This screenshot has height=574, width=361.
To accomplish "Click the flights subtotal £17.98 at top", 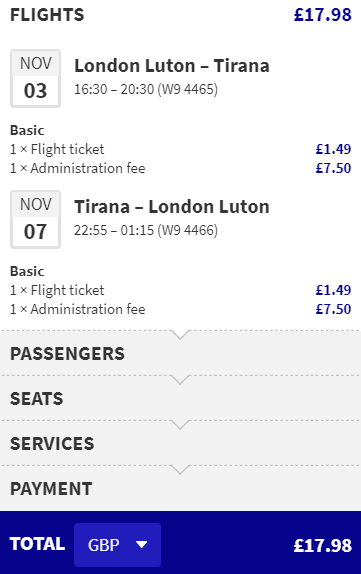I will click(323, 15).
